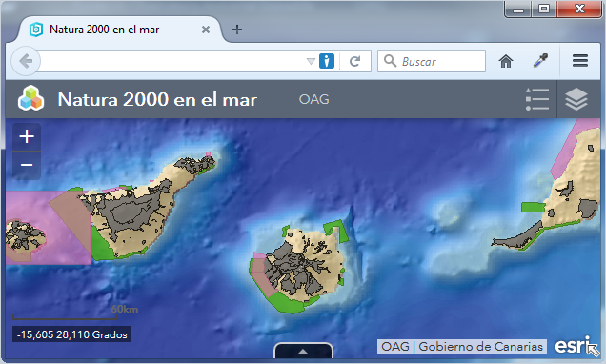Close the browser window
Screen dimensions: 606x364
click(x=579, y=9)
